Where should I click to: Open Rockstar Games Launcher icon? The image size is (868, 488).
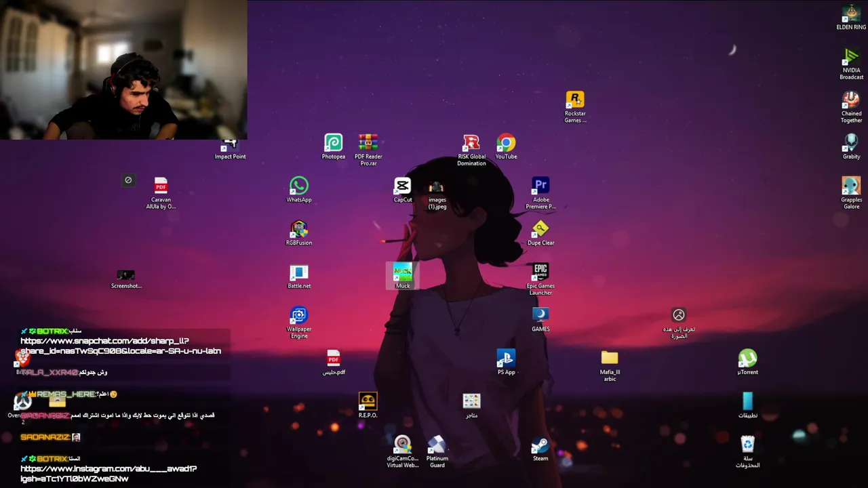575,107
